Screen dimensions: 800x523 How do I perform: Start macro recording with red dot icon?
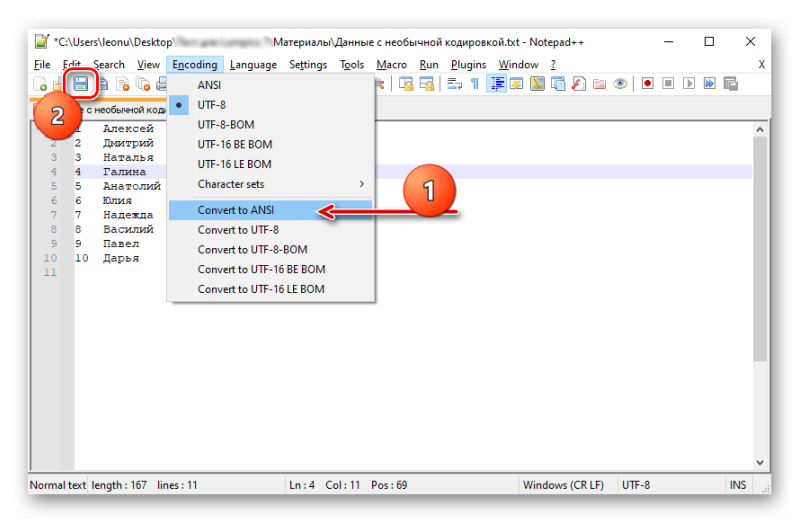point(647,83)
